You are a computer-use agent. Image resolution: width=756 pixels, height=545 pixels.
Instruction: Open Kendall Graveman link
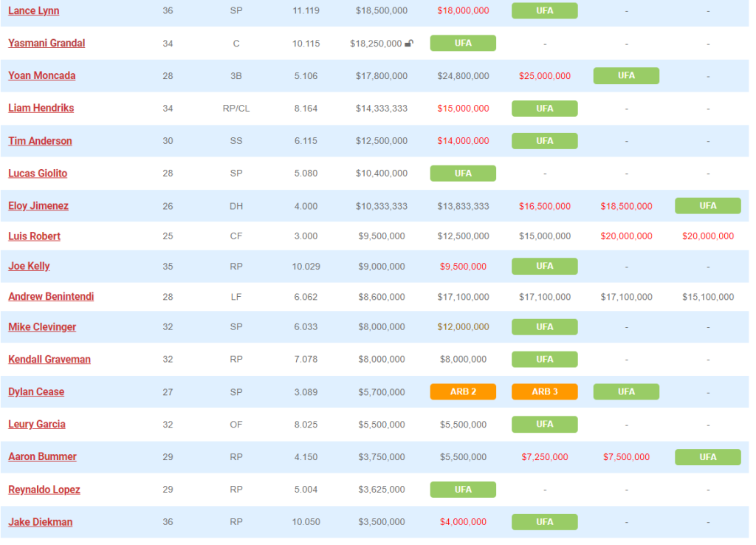pyautogui.click(x=49, y=360)
